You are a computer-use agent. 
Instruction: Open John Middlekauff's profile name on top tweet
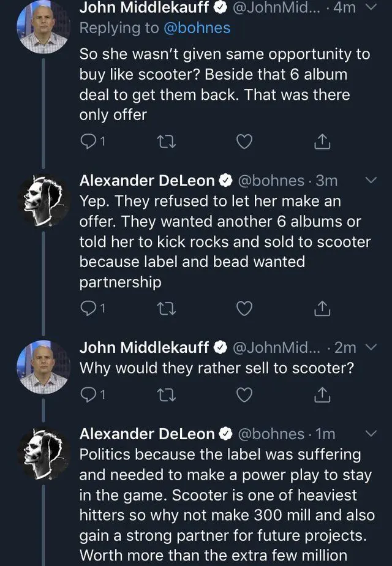pos(143,9)
